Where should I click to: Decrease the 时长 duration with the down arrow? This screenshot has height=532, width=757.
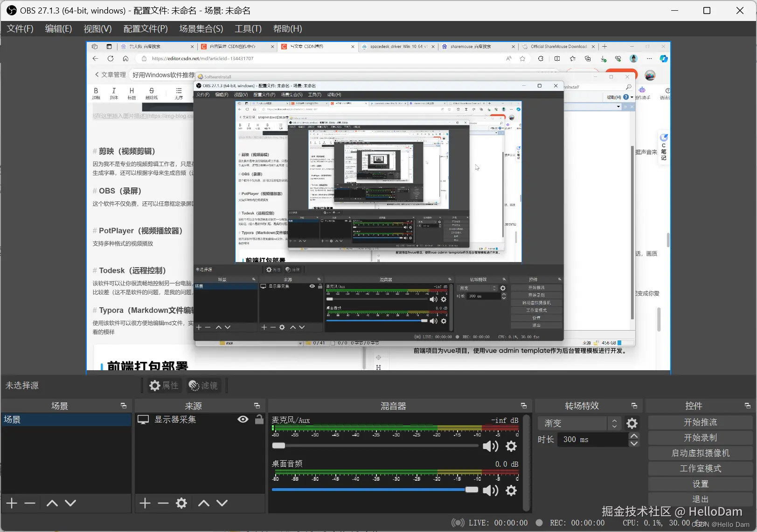pyautogui.click(x=634, y=443)
